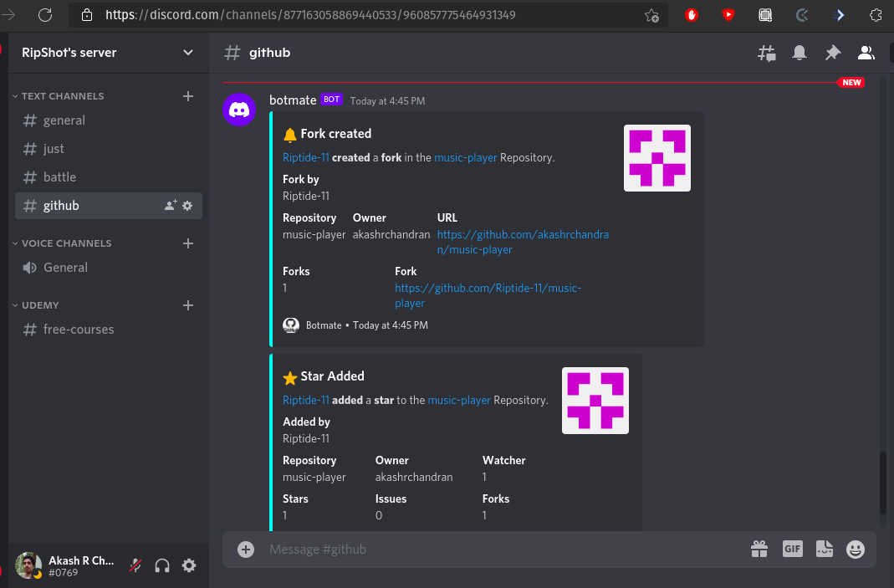Screen dimensions: 894x588
Task: Open the sticker picker icon
Action: point(825,549)
